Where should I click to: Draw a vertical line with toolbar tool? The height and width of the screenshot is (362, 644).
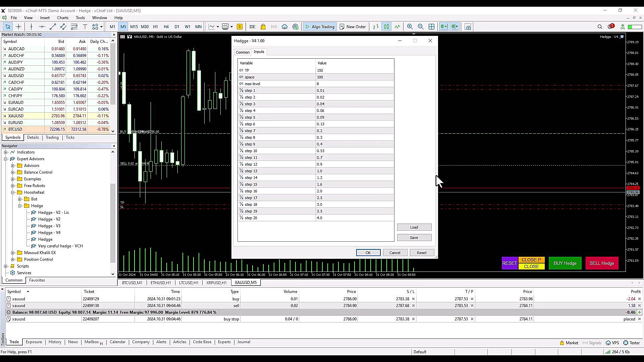point(31,27)
